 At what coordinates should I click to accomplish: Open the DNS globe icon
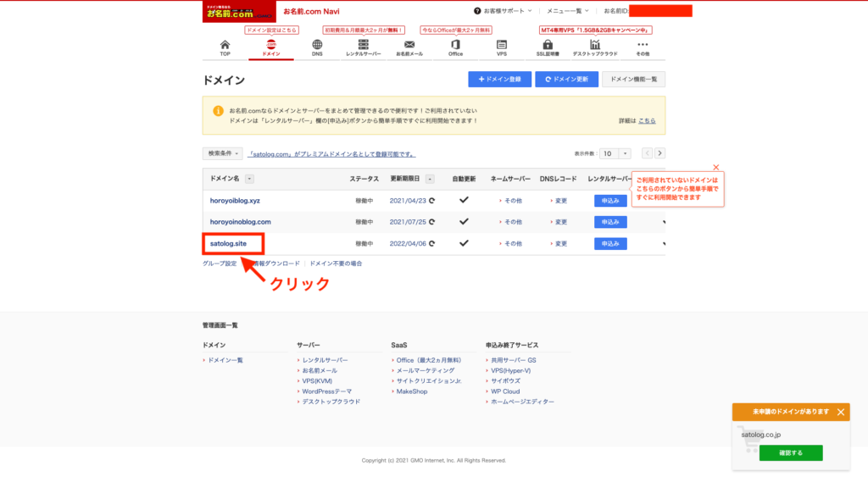[317, 47]
